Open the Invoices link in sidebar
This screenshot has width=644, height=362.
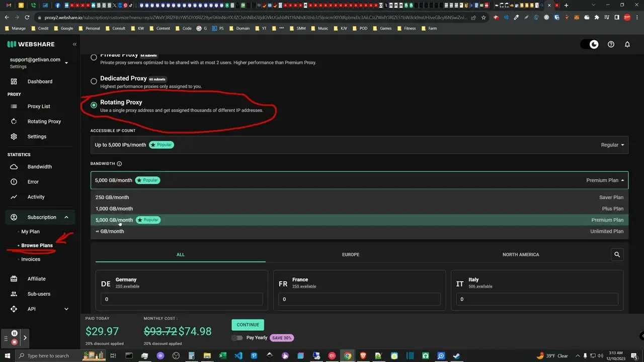31,259
